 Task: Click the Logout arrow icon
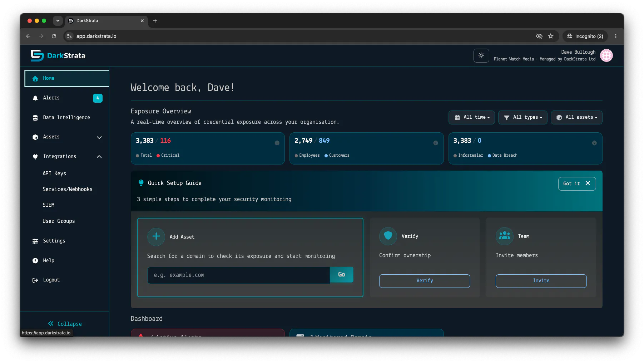(x=35, y=280)
